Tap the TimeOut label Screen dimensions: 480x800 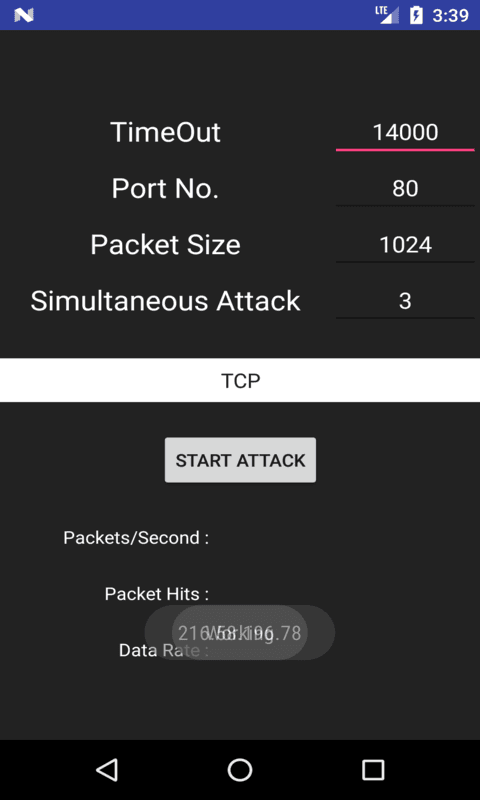click(165, 133)
